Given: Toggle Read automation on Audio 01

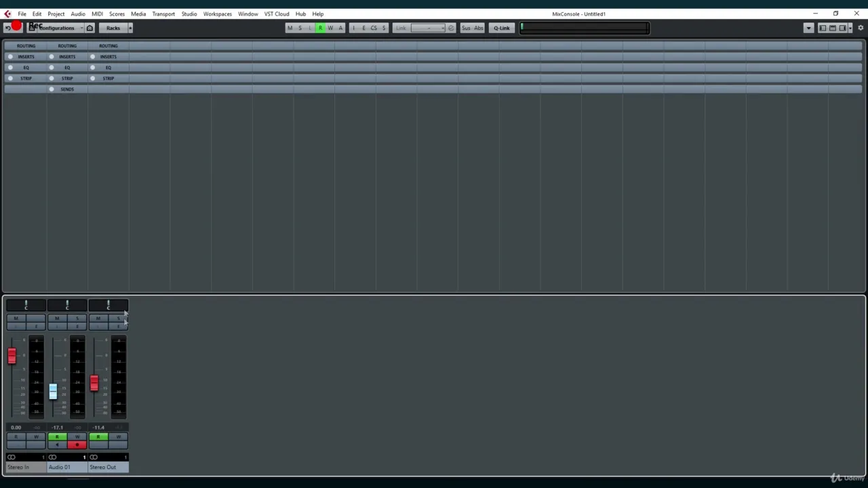Looking at the screenshot, I should (57, 437).
